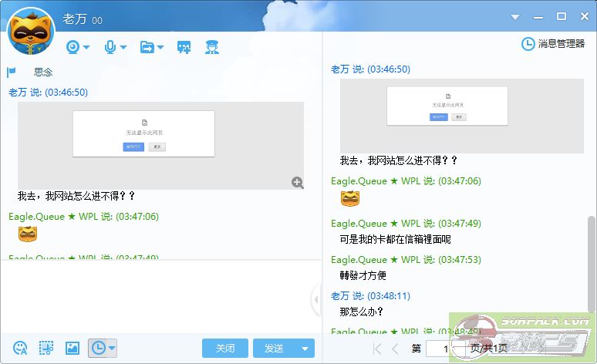Screen dimensions: 597x364
Task: Click the 老万 说 sender line at 03:48:11
Action: [370, 296]
